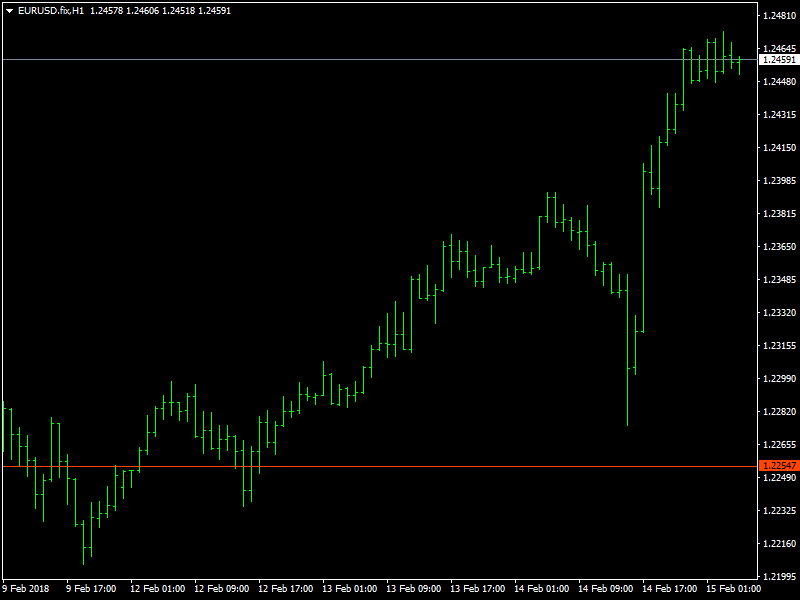Click the 9 Feb 2018 date label

[x=26, y=588]
